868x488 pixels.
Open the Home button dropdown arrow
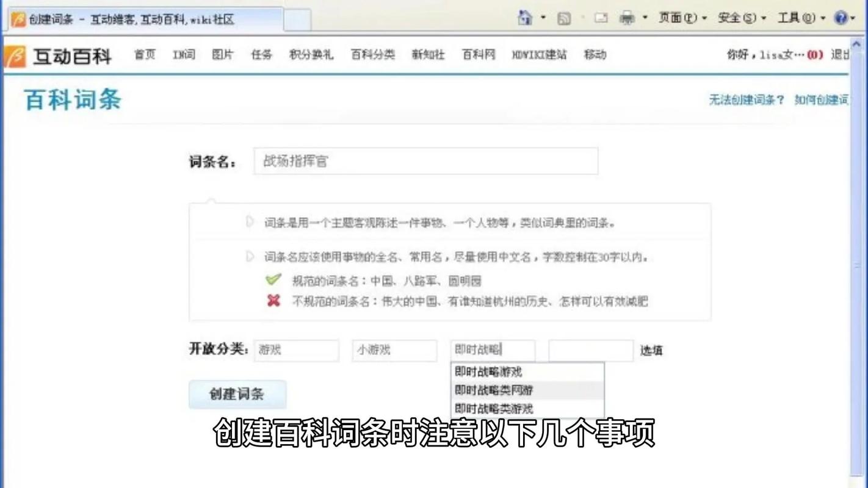point(543,18)
